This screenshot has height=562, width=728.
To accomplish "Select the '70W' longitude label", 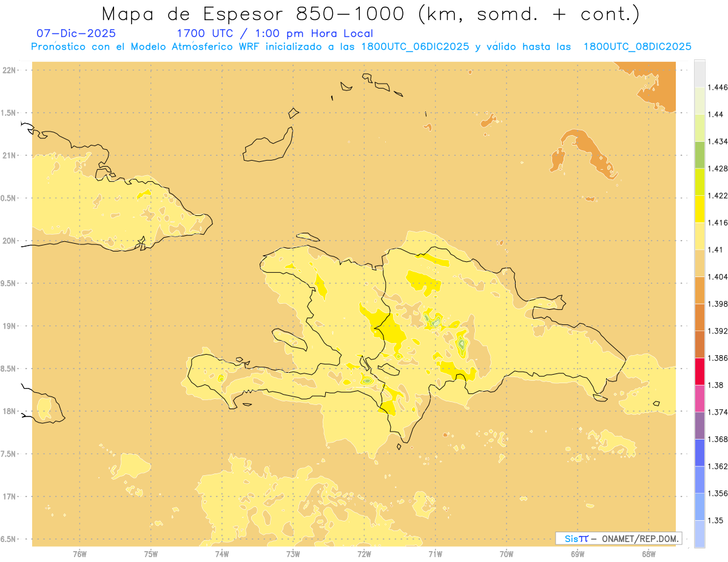I will (507, 554).
